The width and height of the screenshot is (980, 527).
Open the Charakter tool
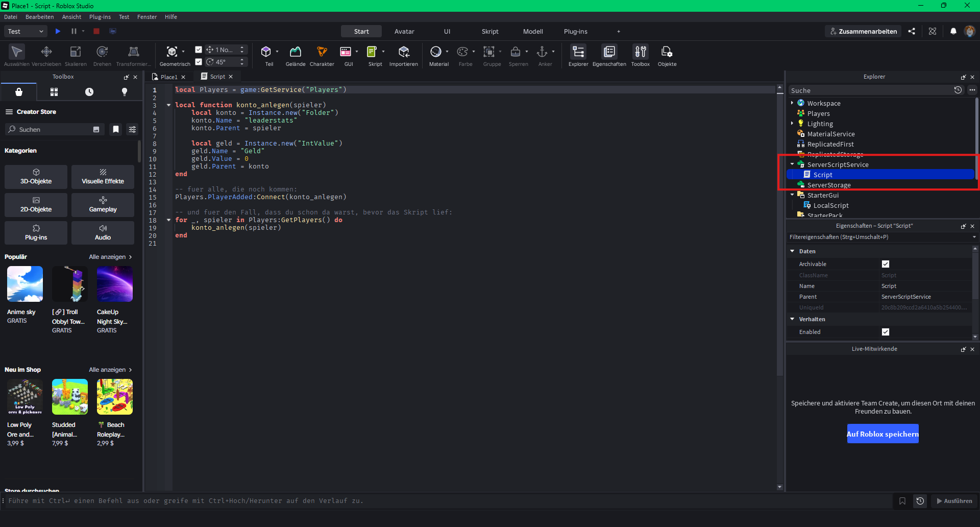322,55
